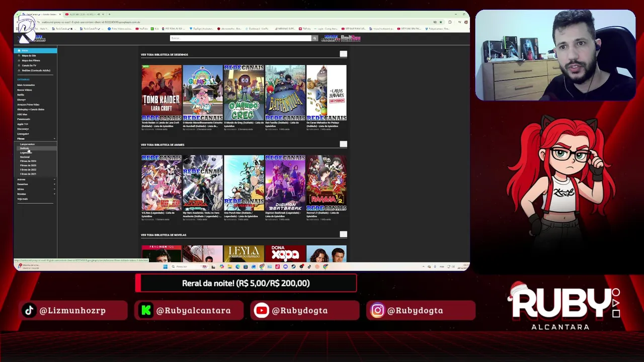Image resolution: width=644 pixels, height=362 pixels.
Task: Expand the Novelas submenu arrow
Action: point(54,194)
